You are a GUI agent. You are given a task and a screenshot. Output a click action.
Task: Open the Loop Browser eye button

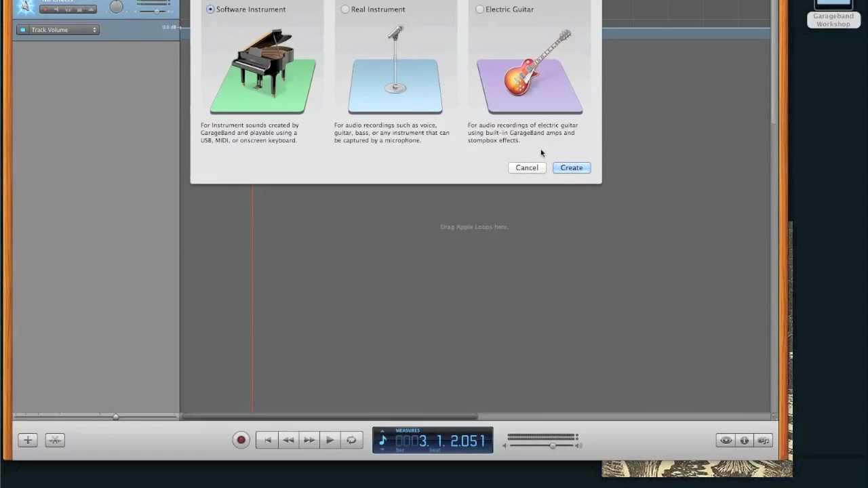coord(726,441)
